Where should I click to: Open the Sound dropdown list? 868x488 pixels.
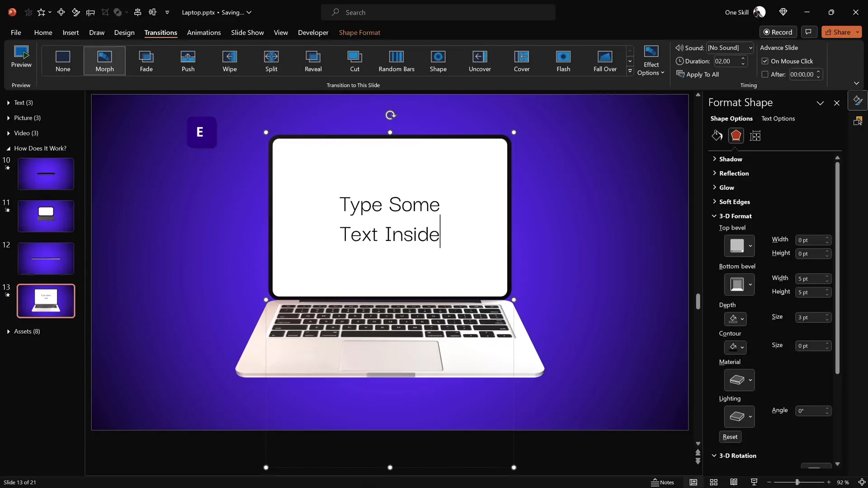(x=750, y=48)
